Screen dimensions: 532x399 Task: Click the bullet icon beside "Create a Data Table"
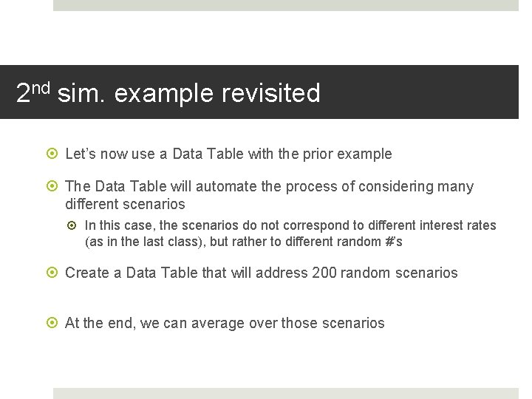pos(52,272)
